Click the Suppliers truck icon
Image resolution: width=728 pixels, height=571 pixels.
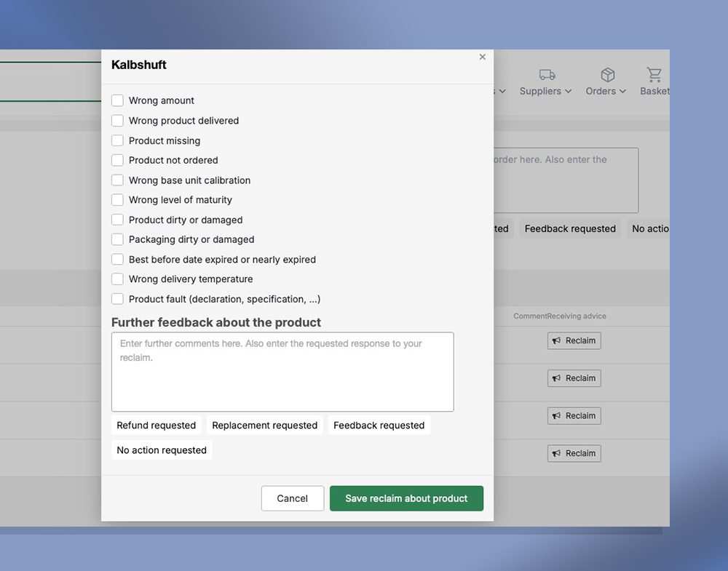(x=547, y=75)
